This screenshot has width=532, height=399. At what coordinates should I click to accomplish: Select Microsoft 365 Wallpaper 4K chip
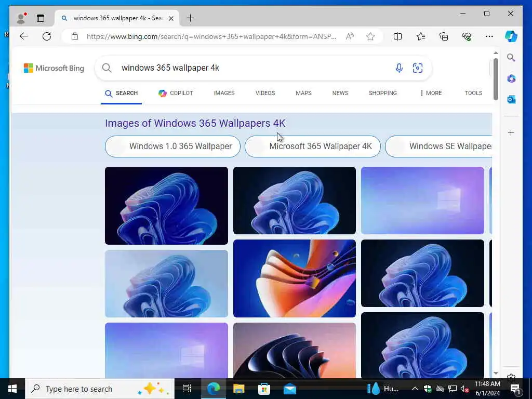pos(312,147)
